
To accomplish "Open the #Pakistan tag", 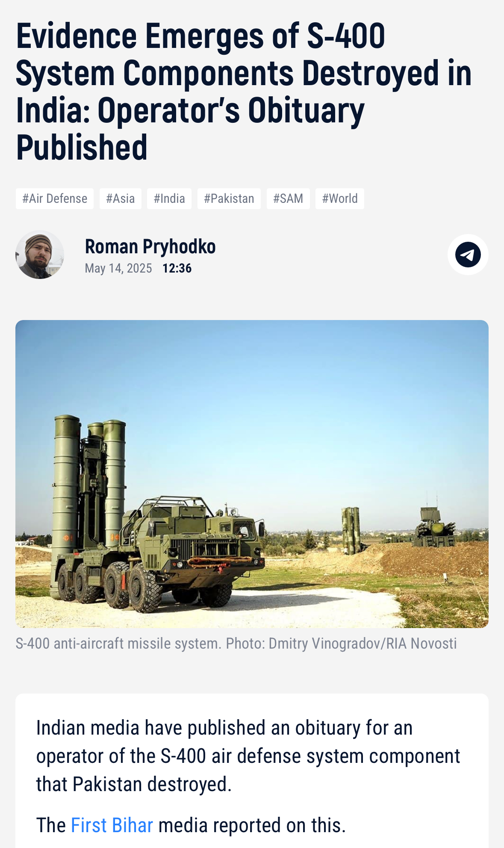I will point(229,199).
